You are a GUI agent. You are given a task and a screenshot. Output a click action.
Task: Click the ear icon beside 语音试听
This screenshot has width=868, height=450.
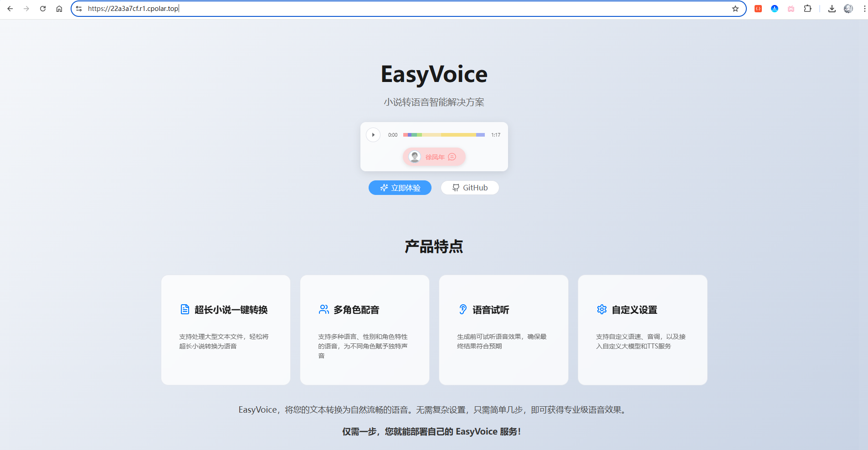click(x=463, y=310)
